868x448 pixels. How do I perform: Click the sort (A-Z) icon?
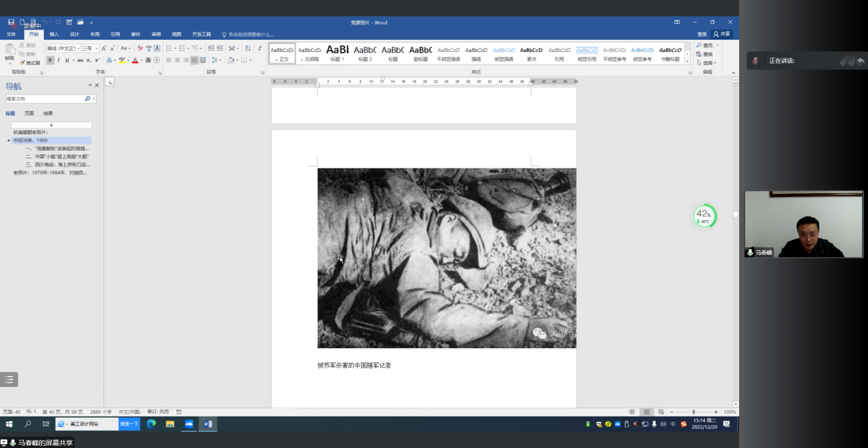tap(247, 49)
